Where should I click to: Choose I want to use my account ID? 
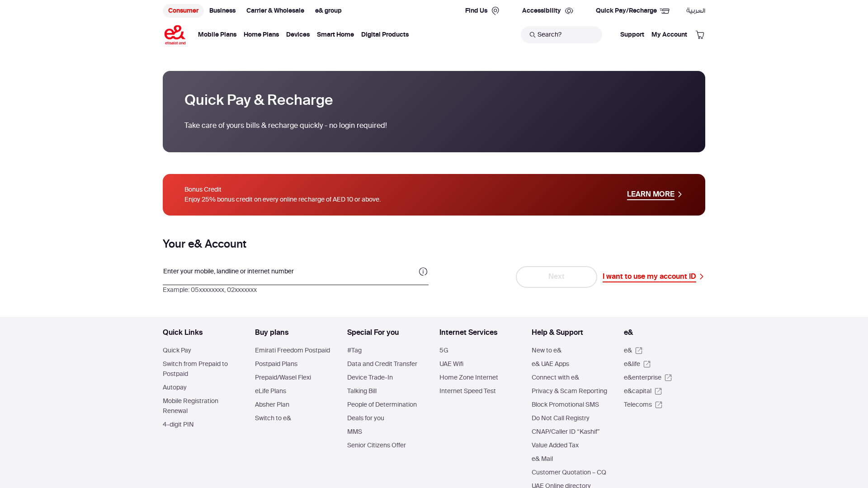649,277
